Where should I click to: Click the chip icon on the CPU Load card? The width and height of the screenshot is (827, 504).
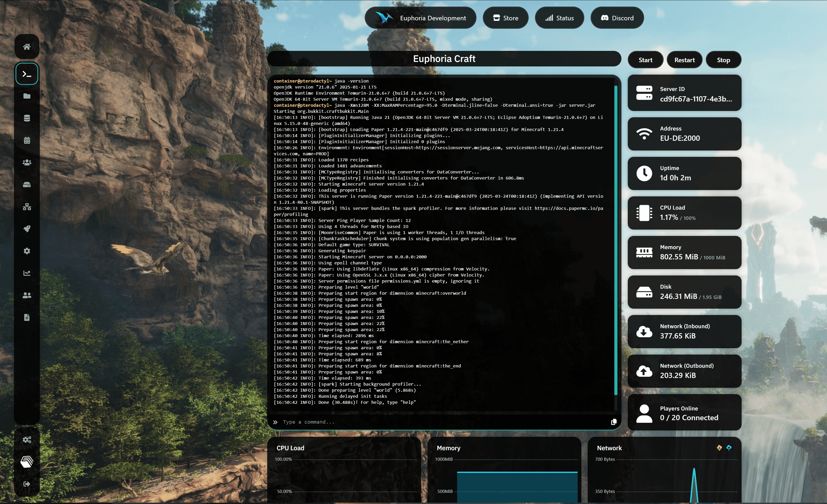coord(644,213)
